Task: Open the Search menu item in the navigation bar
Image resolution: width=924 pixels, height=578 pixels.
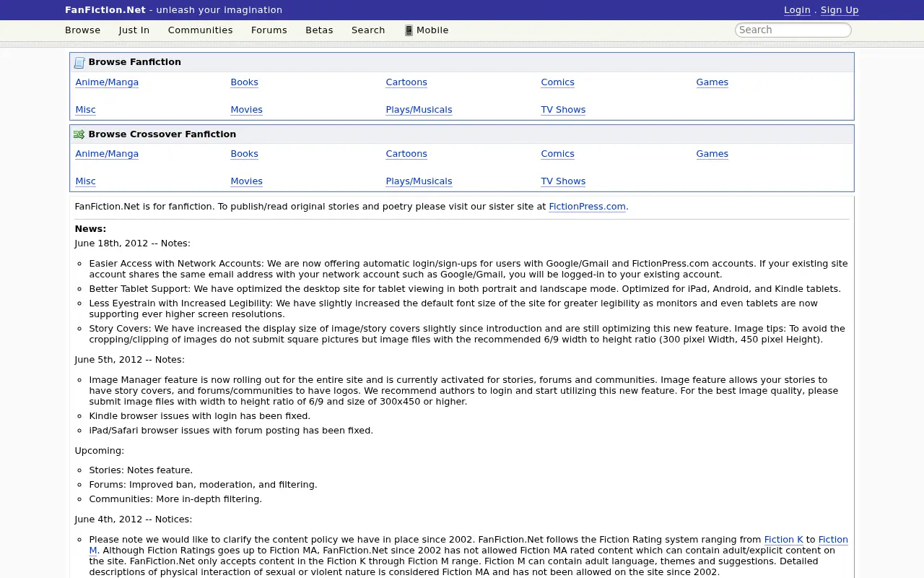Action: 368,30
